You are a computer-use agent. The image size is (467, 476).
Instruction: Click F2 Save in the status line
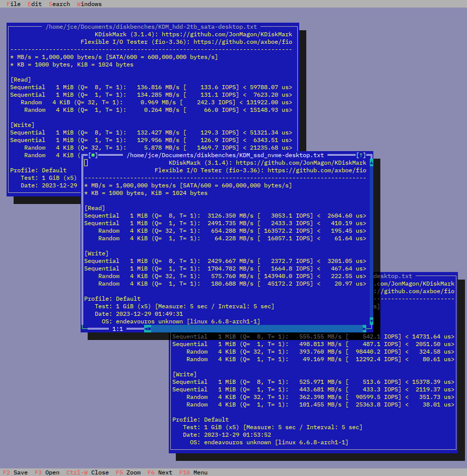[x=16, y=472]
